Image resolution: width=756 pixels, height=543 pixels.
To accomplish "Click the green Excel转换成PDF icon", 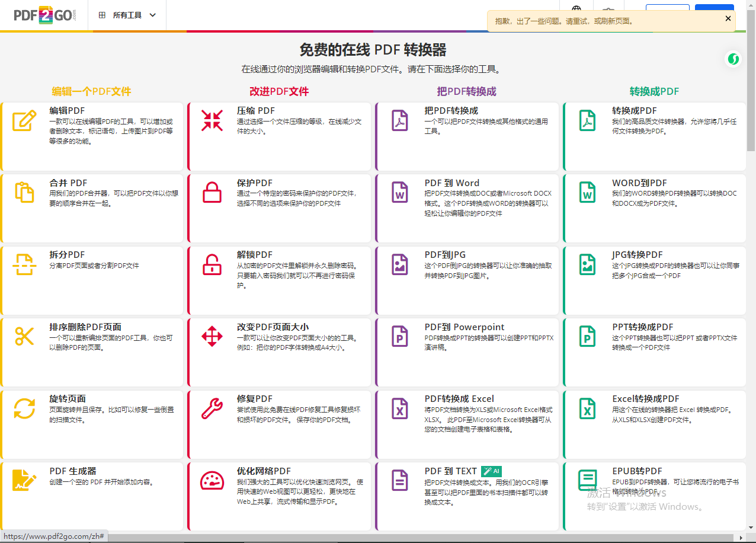I will coord(587,408).
